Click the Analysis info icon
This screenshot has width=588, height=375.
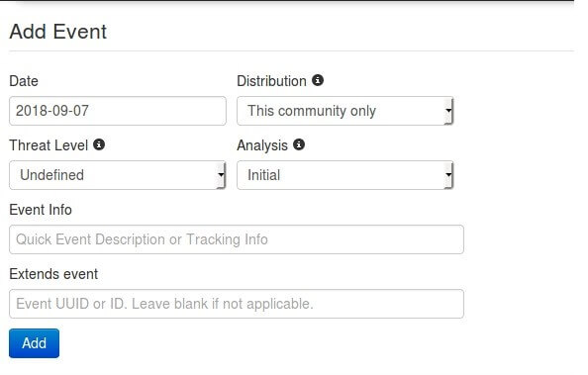(x=299, y=144)
